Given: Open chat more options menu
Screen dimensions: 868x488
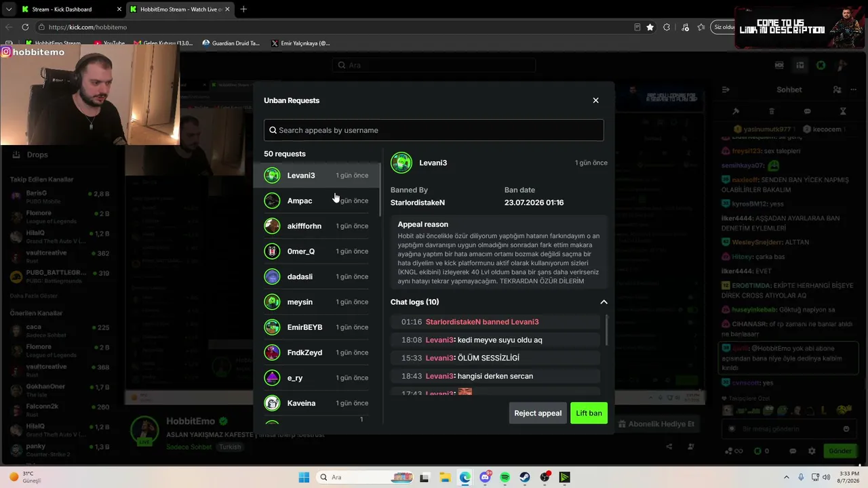Looking at the screenshot, I should pos(852,89).
